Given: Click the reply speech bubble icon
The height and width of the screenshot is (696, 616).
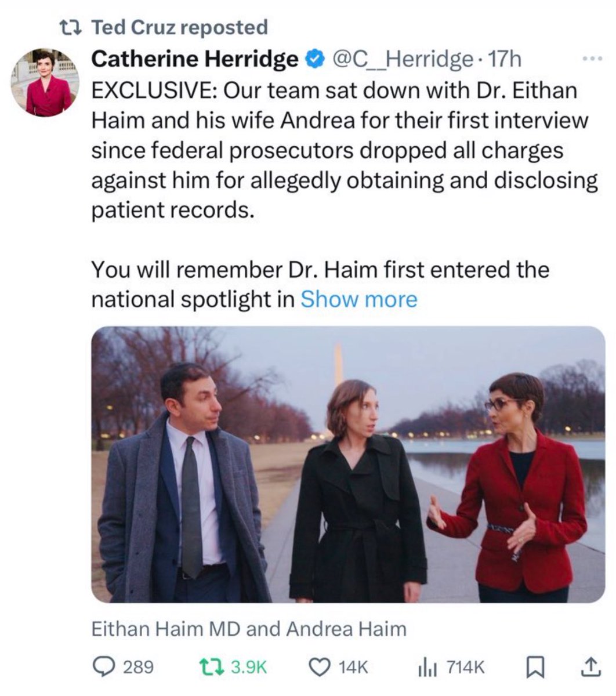Looking at the screenshot, I should (x=106, y=667).
